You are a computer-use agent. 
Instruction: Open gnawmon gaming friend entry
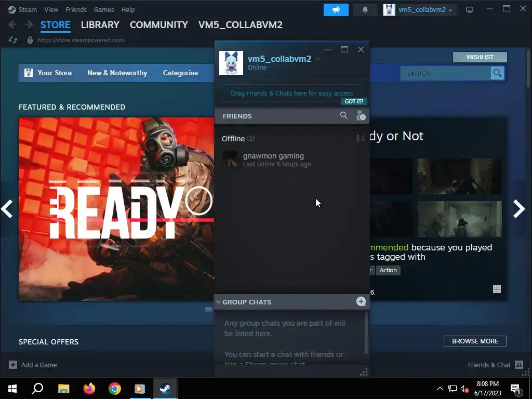click(292, 159)
